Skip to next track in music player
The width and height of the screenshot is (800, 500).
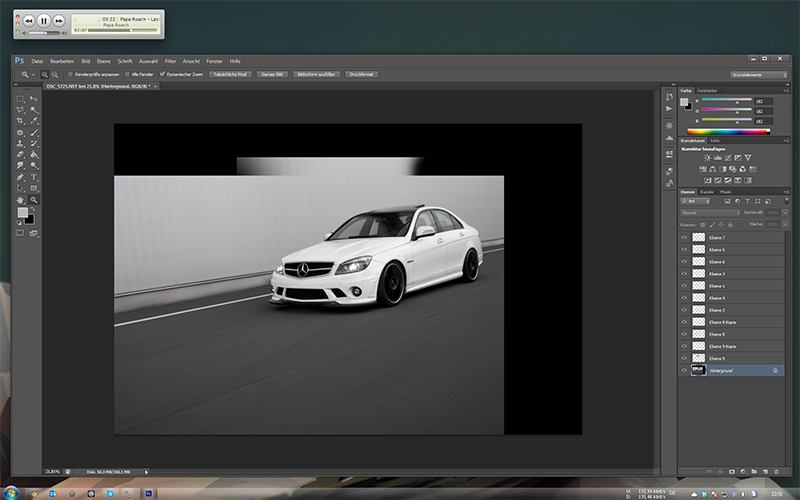(x=59, y=20)
